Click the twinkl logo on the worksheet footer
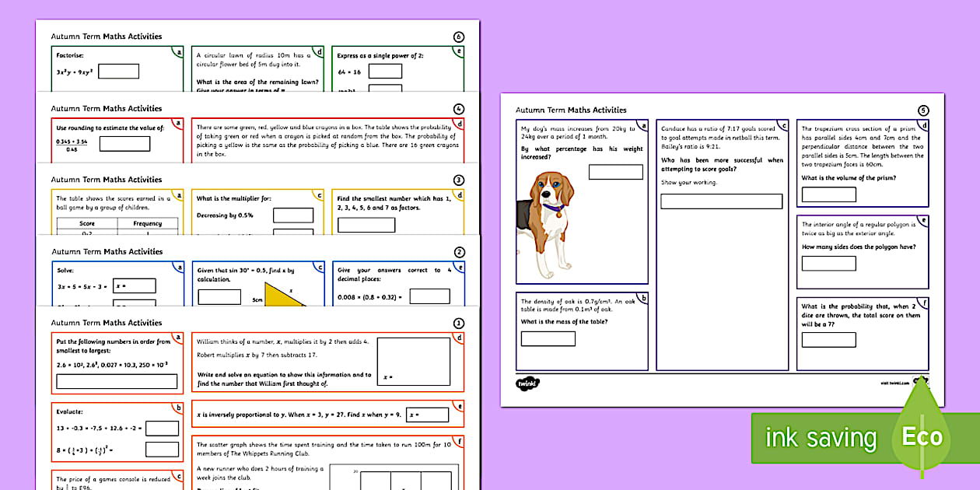 527,383
